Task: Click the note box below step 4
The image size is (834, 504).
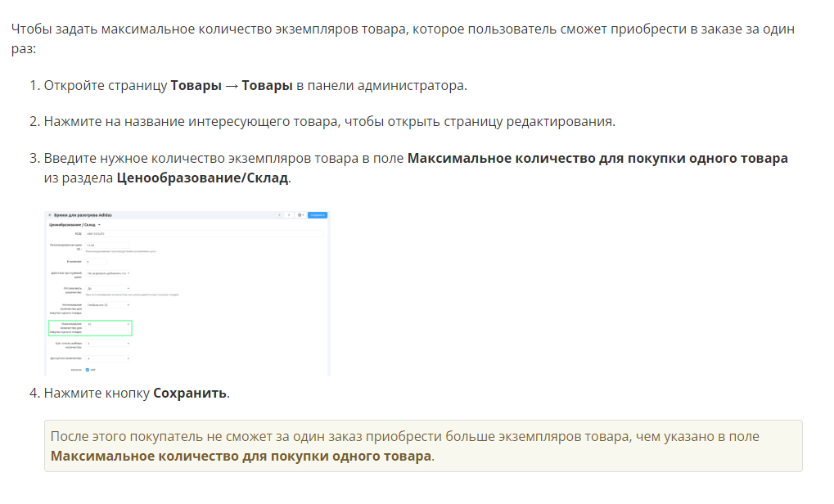Action: click(422, 446)
